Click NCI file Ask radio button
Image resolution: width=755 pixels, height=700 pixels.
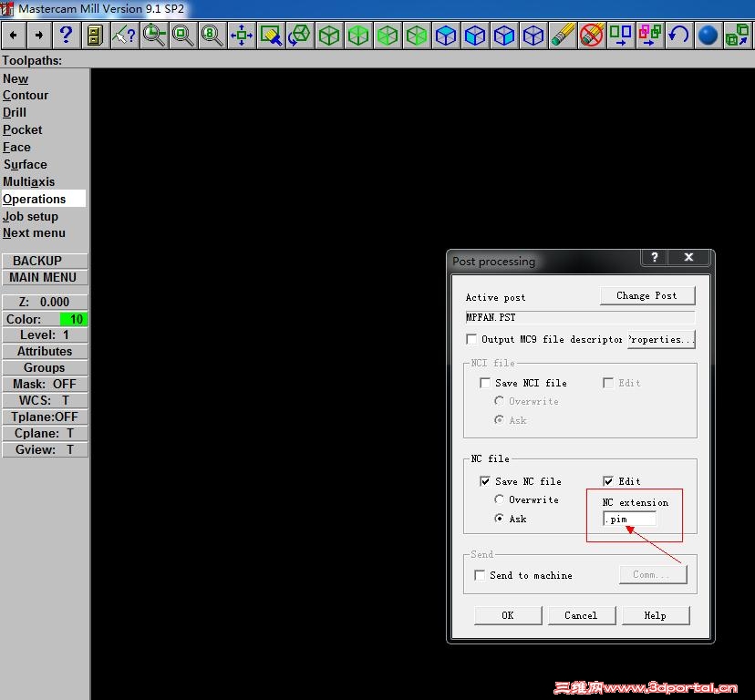tap(500, 420)
